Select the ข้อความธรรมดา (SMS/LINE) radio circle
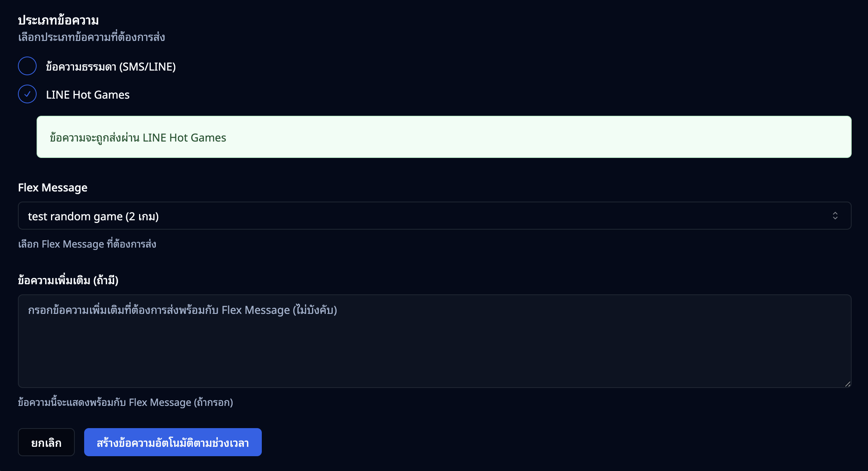The image size is (868, 471). [27, 66]
